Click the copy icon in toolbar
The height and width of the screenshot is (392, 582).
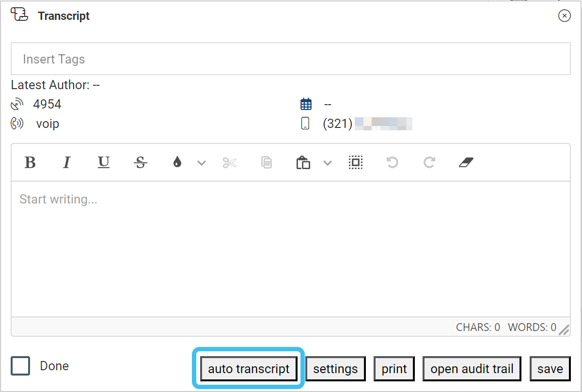click(x=266, y=163)
